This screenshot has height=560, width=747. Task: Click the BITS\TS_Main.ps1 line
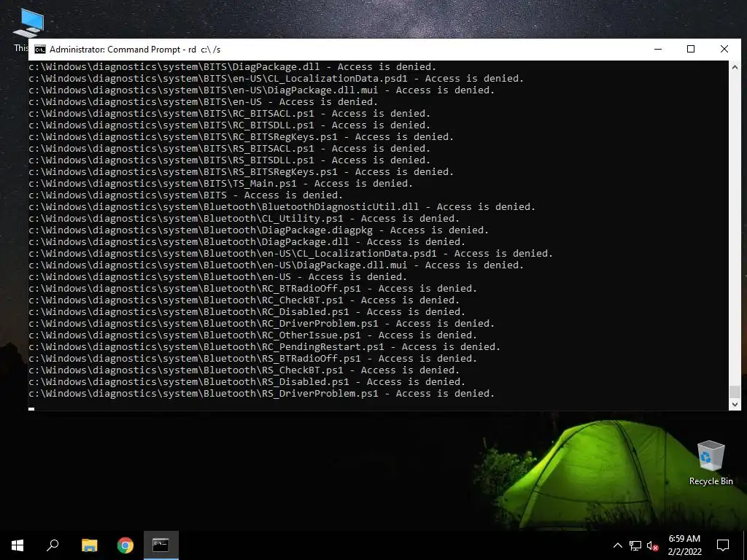point(220,183)
